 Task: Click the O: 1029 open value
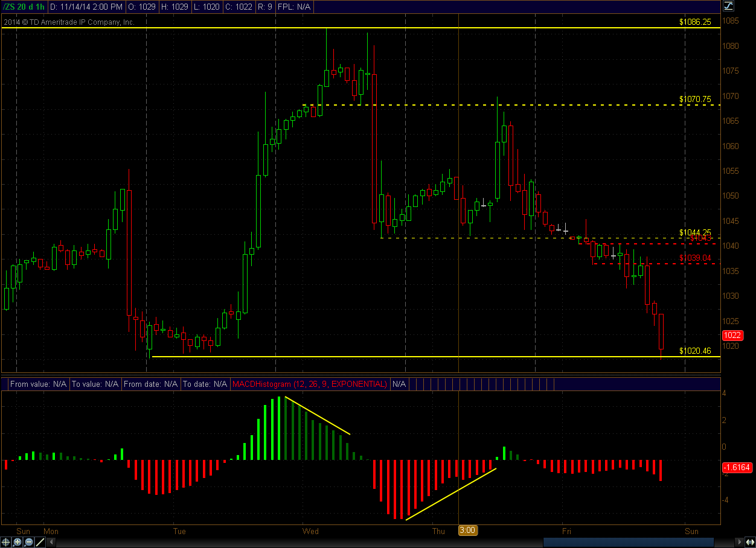(x=142, y=7)
